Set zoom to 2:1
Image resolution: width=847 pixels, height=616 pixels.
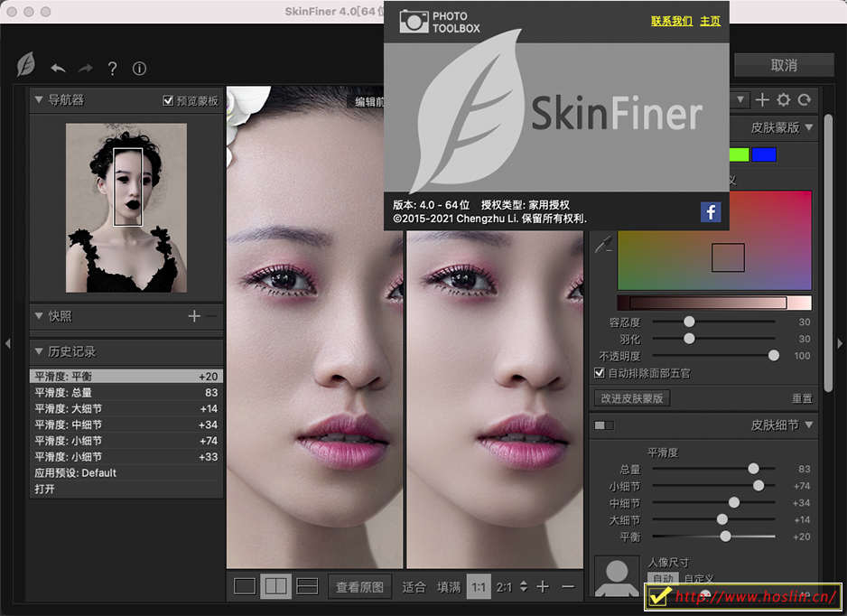pyautogui.click(x=504, y=587)
